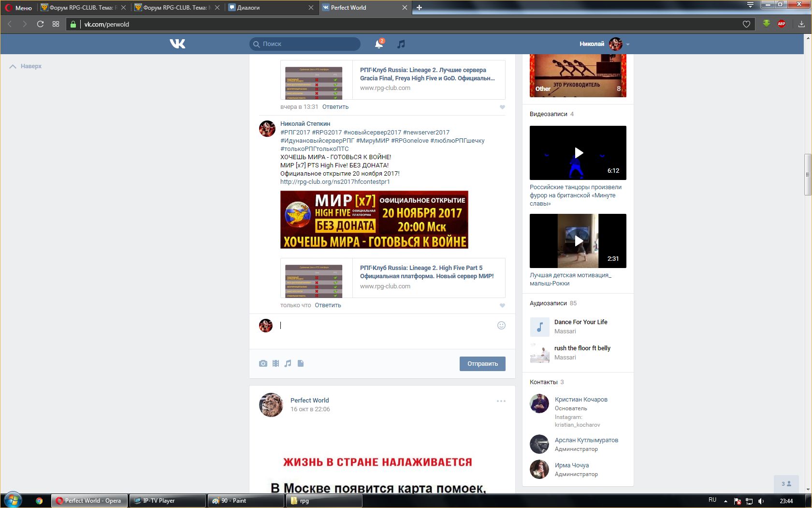The image size is (812, 508).
Task: Open the Opera Меню button
Action: pyautogui.click(x=19, y=7)
